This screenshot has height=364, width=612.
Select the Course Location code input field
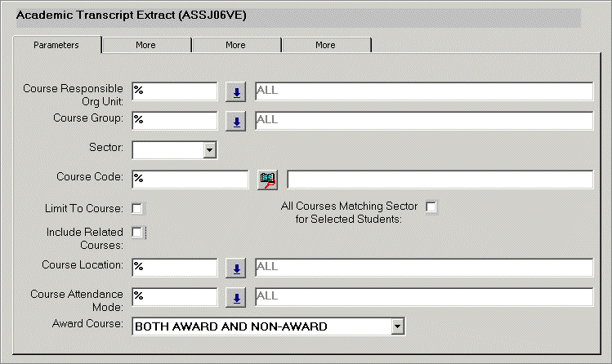[174, 268]
